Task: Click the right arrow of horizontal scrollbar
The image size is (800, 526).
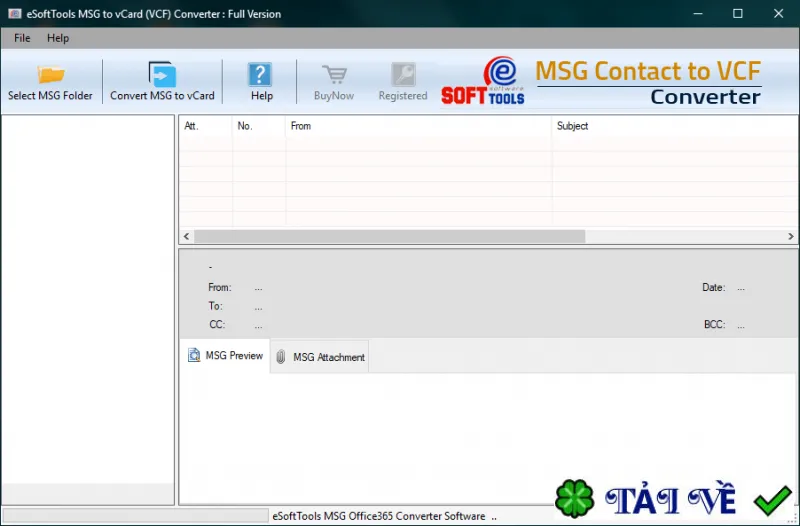Action: point(791,236)
